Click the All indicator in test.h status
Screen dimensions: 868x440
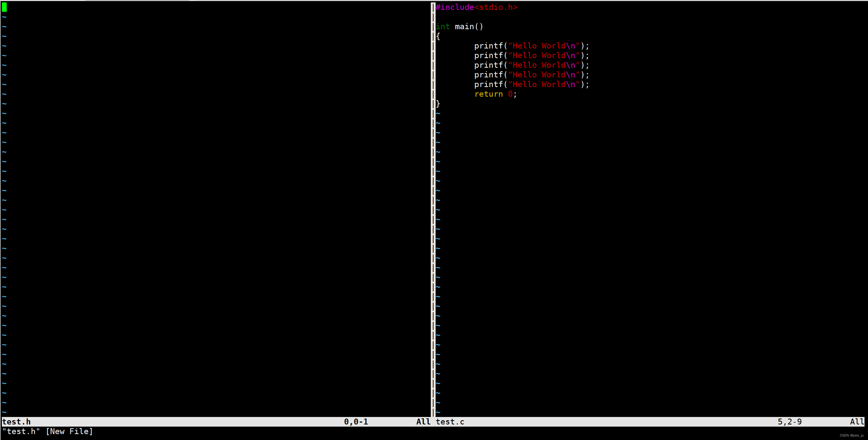click(423, 422)
